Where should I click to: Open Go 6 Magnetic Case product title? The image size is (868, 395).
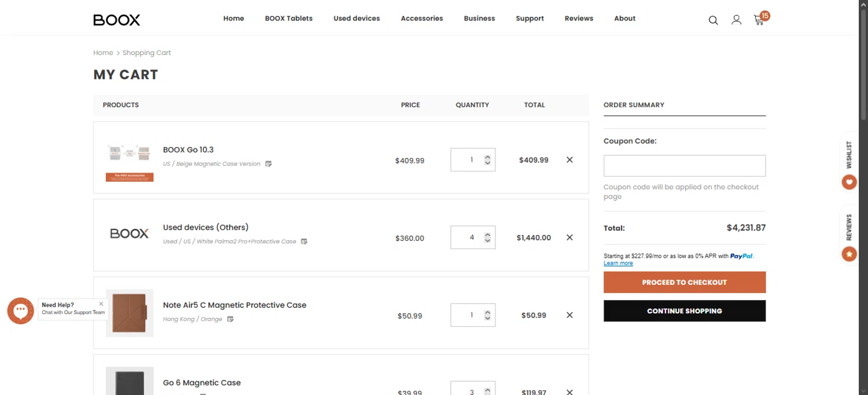pos(201,382)
